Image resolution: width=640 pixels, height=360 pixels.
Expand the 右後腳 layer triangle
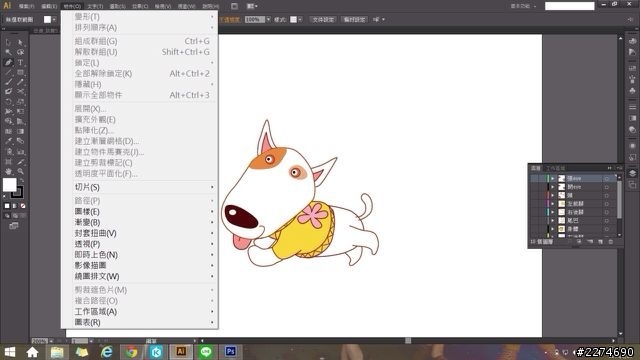[x=553, y=212]
